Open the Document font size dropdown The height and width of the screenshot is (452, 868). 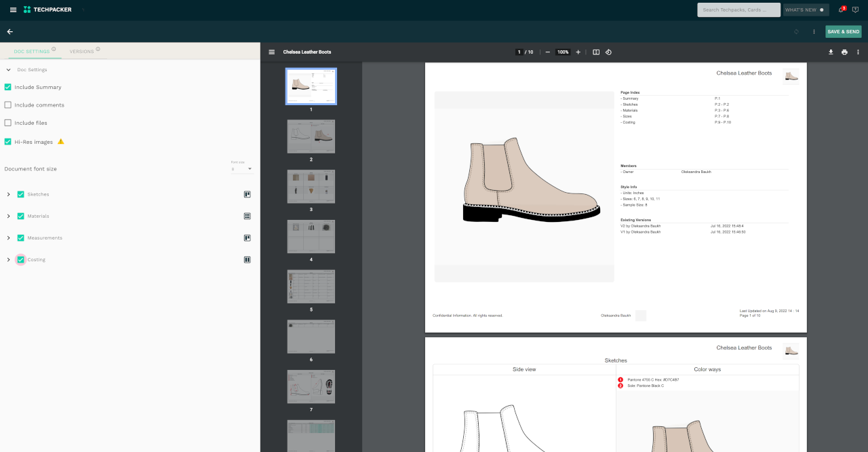[241, 168]
